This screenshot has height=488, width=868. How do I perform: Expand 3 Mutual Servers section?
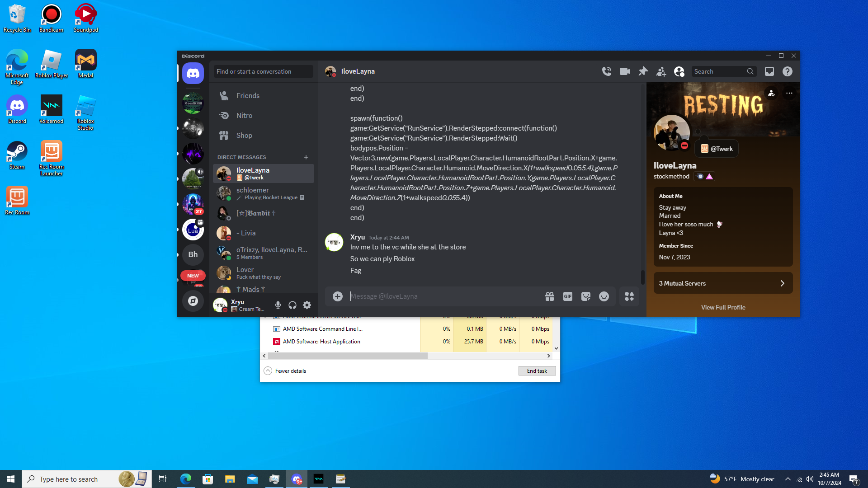723,283
